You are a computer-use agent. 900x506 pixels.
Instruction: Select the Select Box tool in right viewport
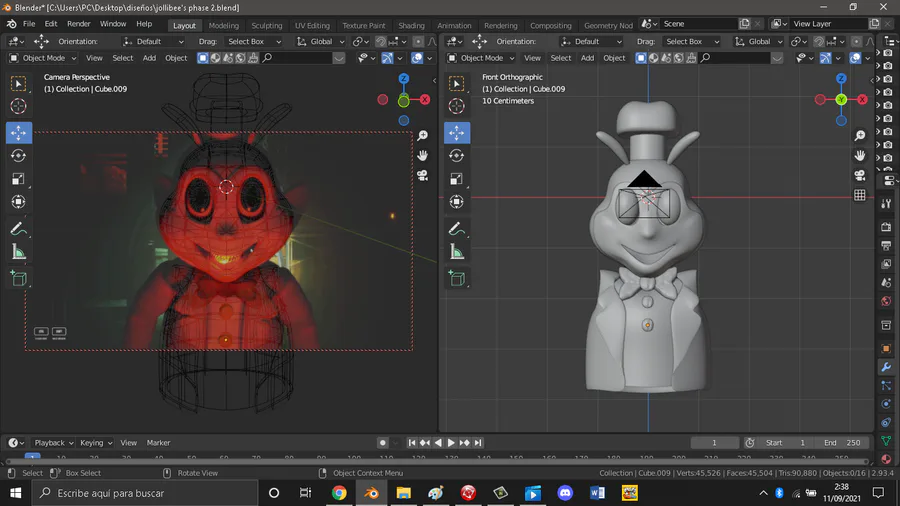pos(457,84)
